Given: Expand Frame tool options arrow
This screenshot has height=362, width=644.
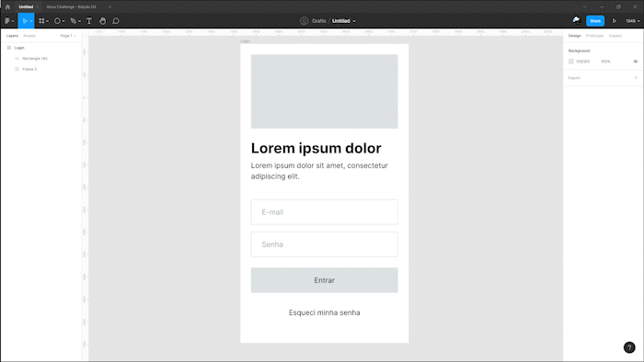Looking at the screenshot, I should [47, 21].
